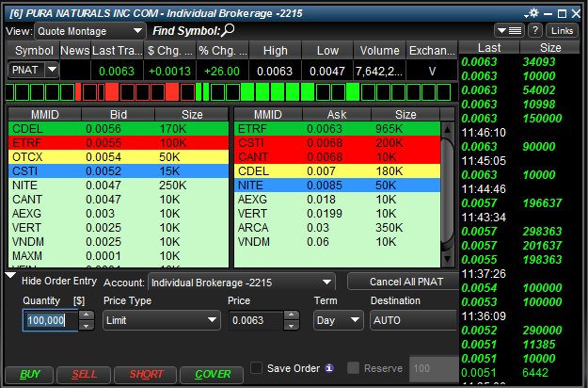Click the SHORT button
588x388 pixels.
pos(146,374)
